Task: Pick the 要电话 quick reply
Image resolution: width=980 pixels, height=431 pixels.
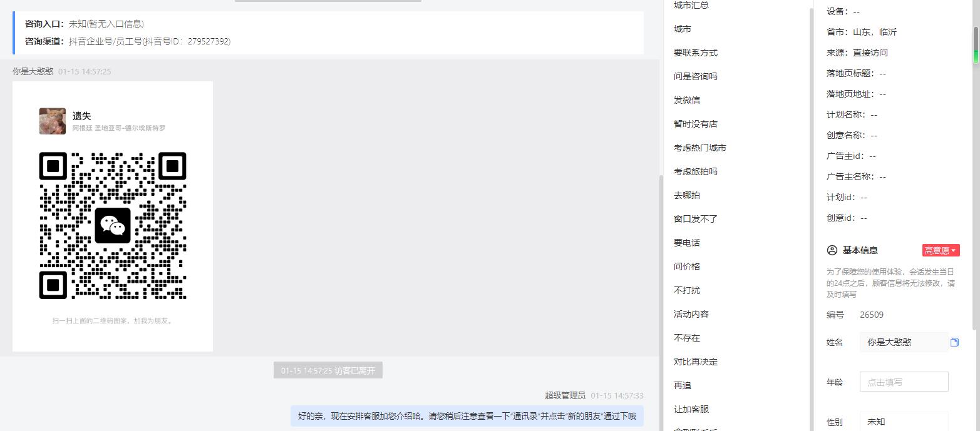Action: point(687,243)
